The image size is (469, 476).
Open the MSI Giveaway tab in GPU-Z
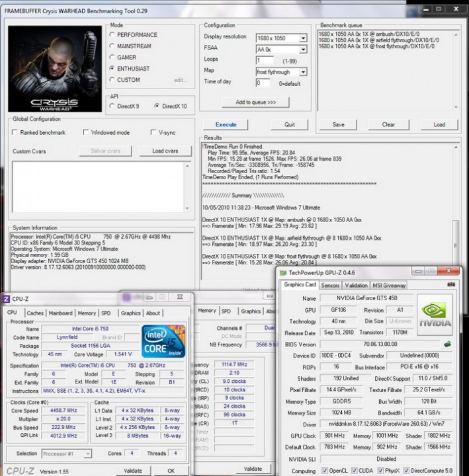tap(389, 286)
